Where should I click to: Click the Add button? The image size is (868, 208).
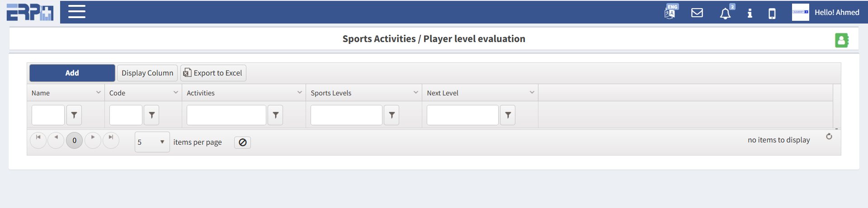point(72,73)
